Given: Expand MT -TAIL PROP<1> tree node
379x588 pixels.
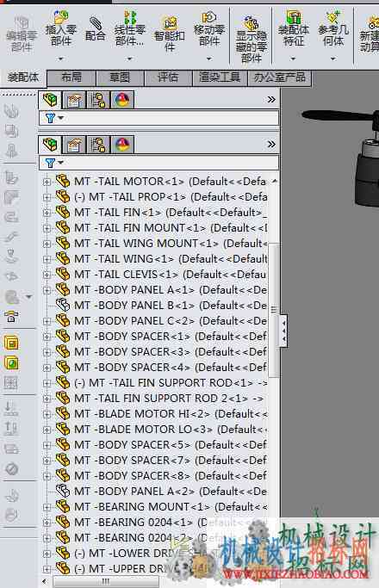Looking at the screenshot, I should [47, 197].
